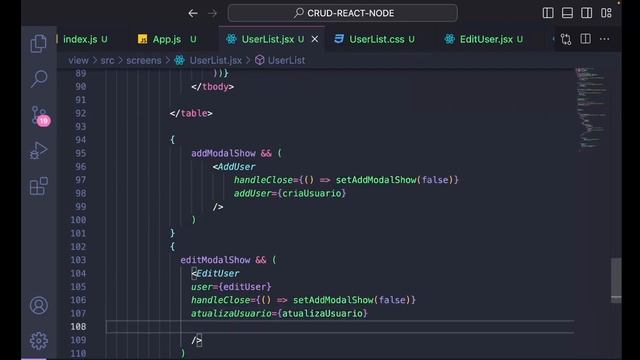640x360 pixels.
Task: Open the Search view in activity bar
Action: (x=39, y=78)
